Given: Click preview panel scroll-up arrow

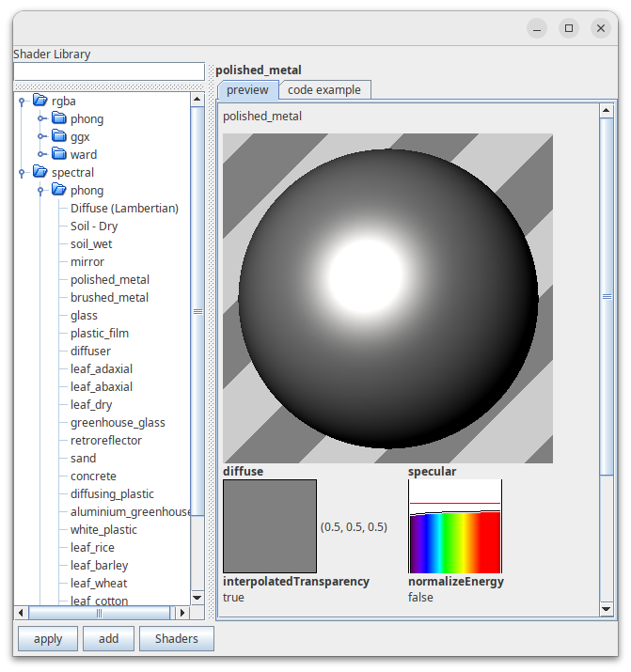Looking at the screenshot, I should click(607, 111).
